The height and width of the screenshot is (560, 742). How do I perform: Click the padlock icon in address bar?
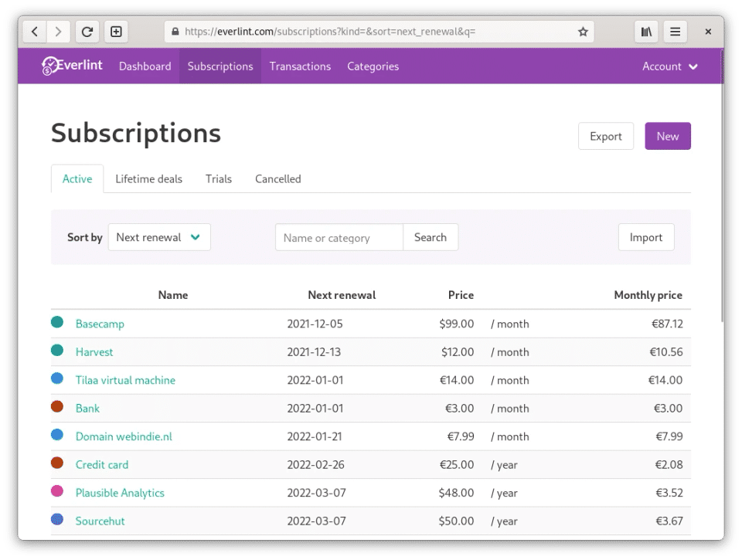pyautogui.click(x=175, y=32)
